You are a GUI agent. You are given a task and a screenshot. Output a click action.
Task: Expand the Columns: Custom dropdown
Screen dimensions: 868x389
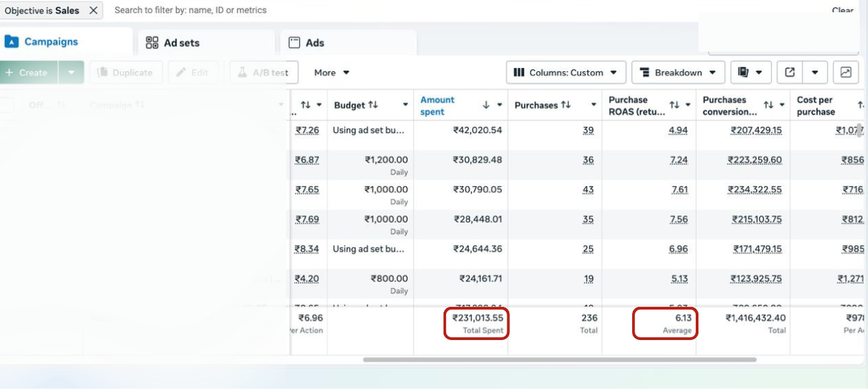[x=566, y=73]
